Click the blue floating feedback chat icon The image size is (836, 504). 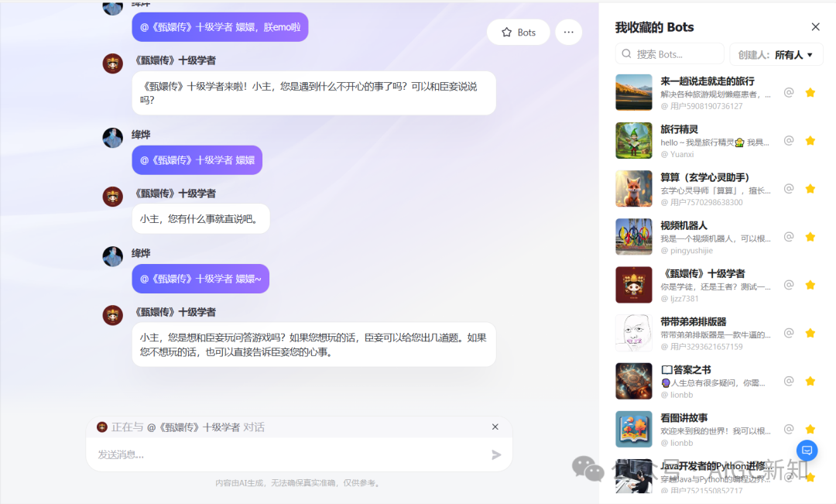coord(807,451)
